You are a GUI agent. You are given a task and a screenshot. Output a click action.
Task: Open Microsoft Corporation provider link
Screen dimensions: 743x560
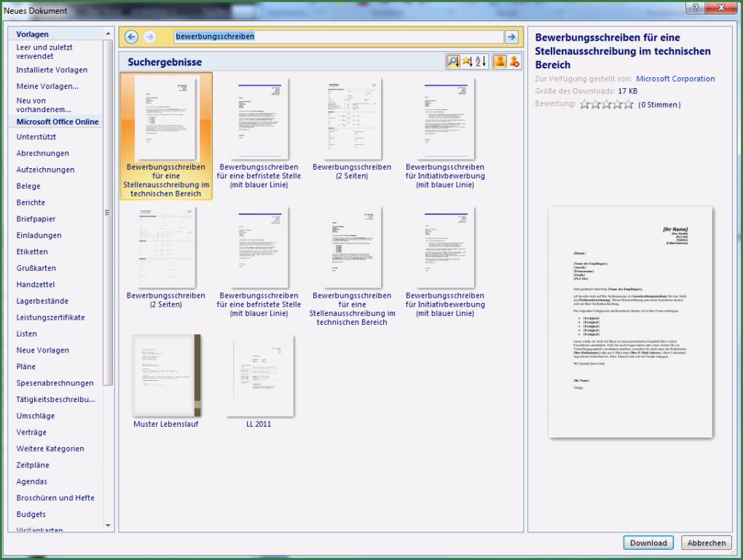click(675, 79)
